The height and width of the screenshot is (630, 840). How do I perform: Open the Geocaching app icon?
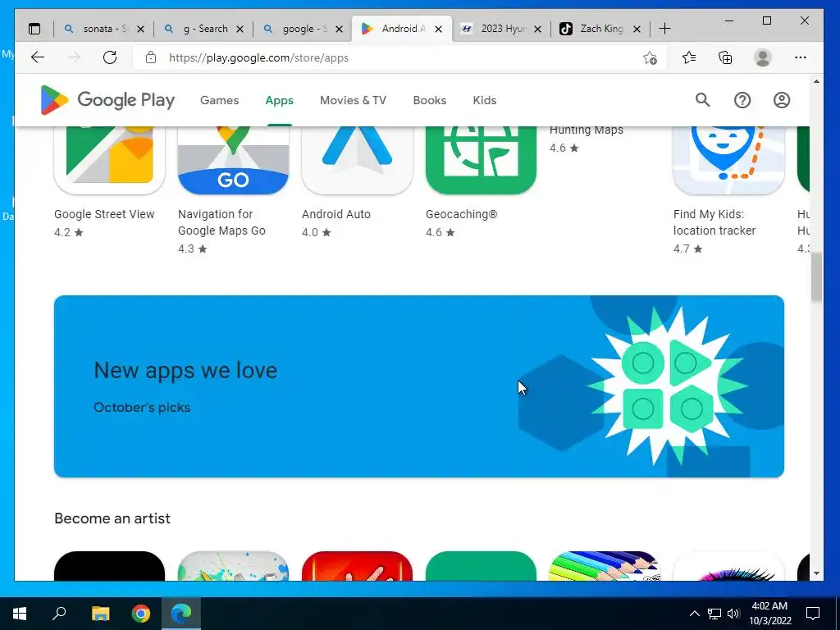481,160
